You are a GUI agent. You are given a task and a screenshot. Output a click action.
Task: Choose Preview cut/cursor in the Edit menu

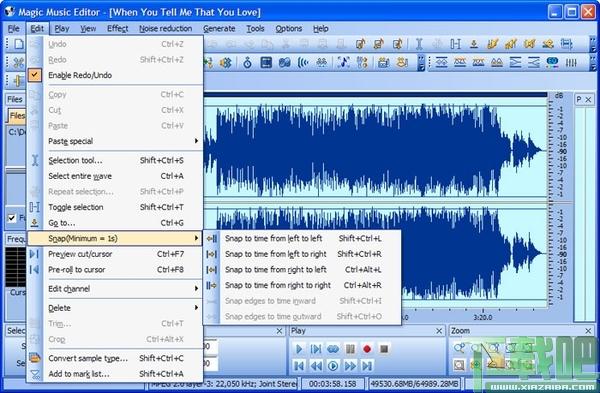pyautogui.click(x=115, y=254)
